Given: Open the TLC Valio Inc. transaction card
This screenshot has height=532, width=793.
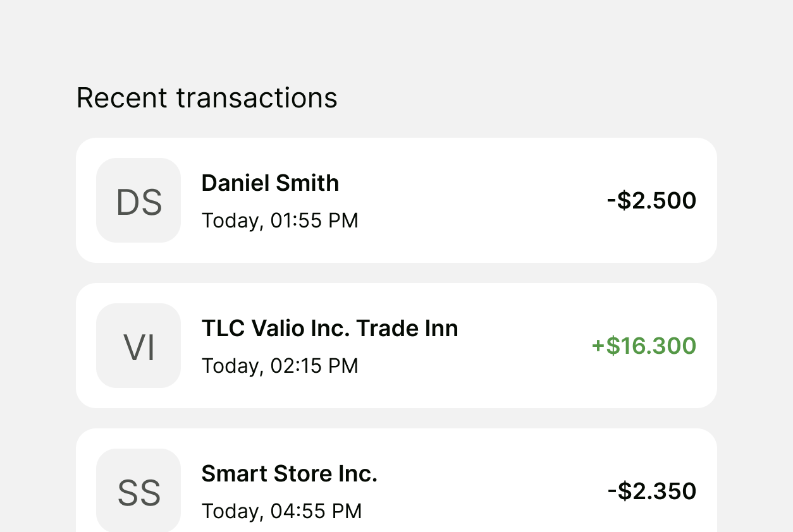Looking at the screenshot, I should pyautogui.click(x=519, y=346).
